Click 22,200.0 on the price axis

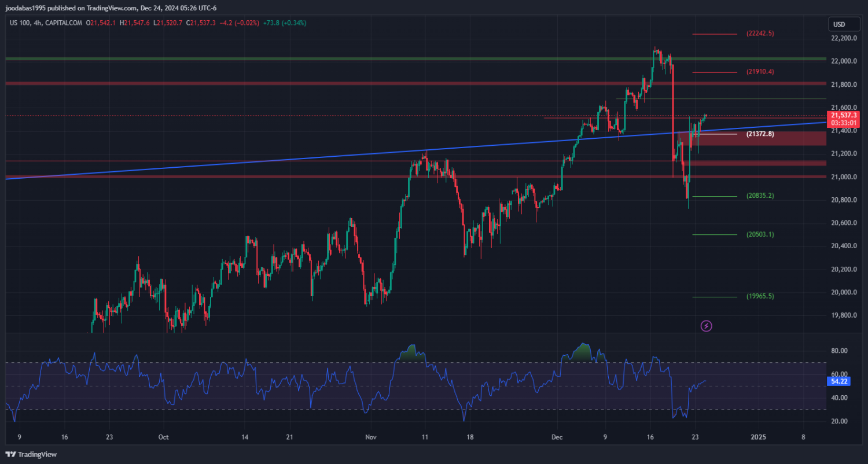coord(844,38)
